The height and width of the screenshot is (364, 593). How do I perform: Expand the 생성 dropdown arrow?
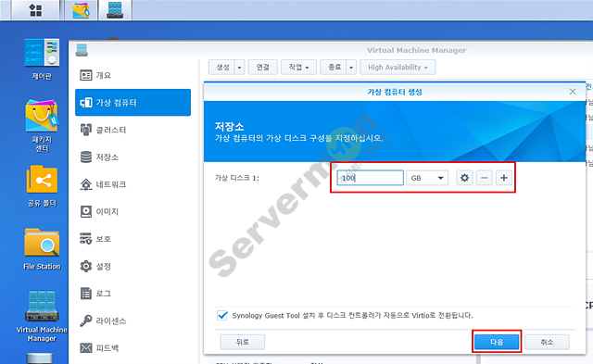(x=239, y=68)
